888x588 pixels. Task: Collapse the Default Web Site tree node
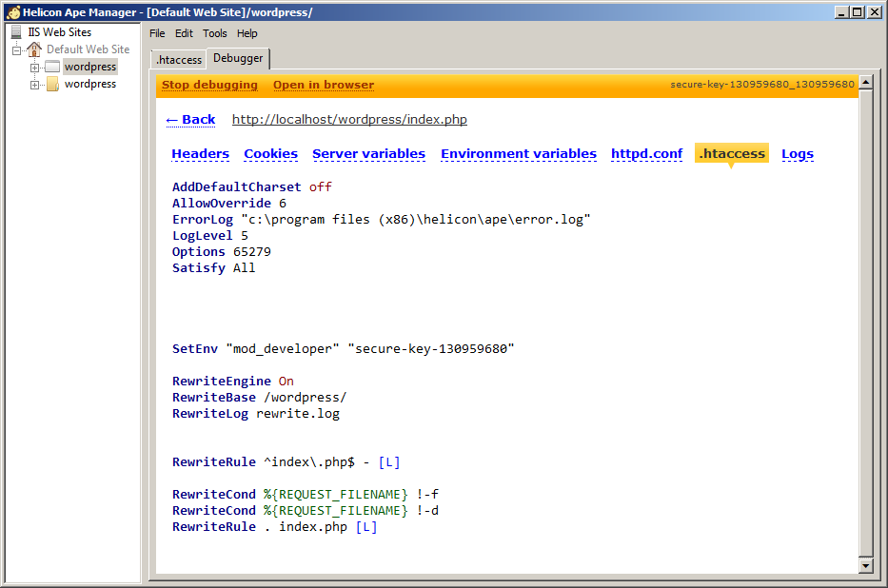(x=17, y=49)
